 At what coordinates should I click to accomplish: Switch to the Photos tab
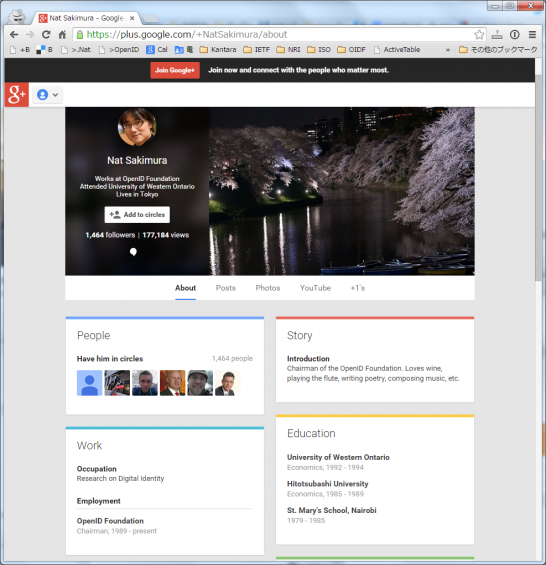(x=268, y=288)
